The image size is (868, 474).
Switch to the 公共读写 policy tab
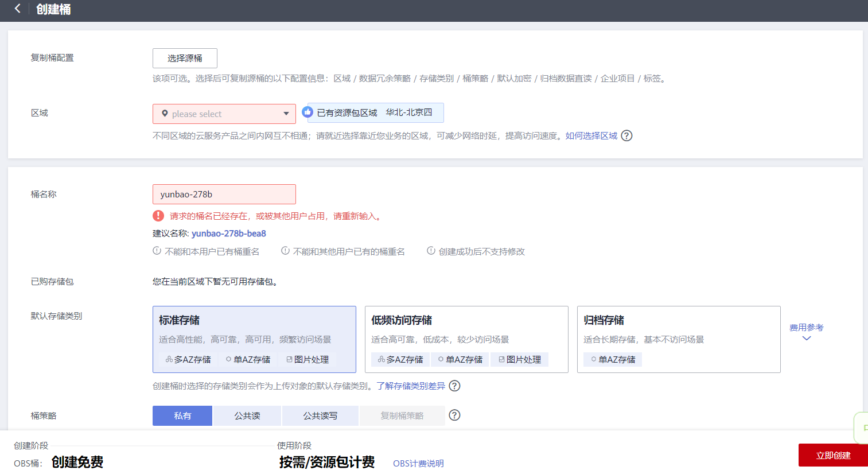click(320, 415)
